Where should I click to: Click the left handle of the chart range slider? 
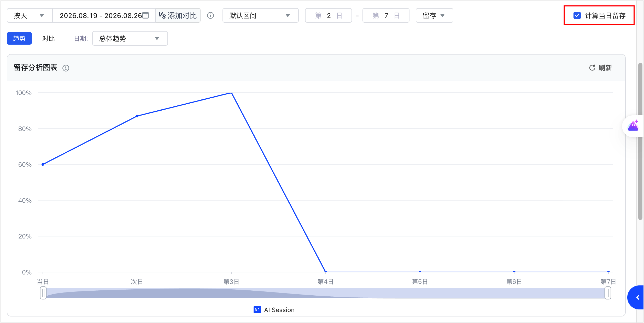(43, 293)
